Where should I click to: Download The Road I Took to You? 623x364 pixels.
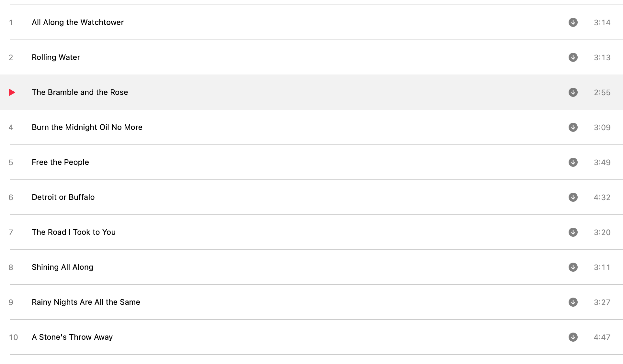coord(573,232)
